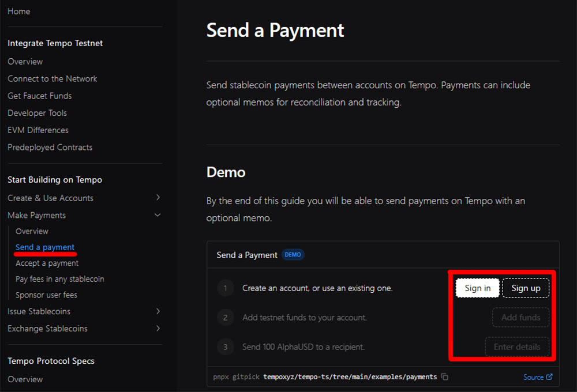Image resolution: width=577 pixels, height=392 pixels.
Task: Click the Sign up button
Action: (x=526, y=288)
